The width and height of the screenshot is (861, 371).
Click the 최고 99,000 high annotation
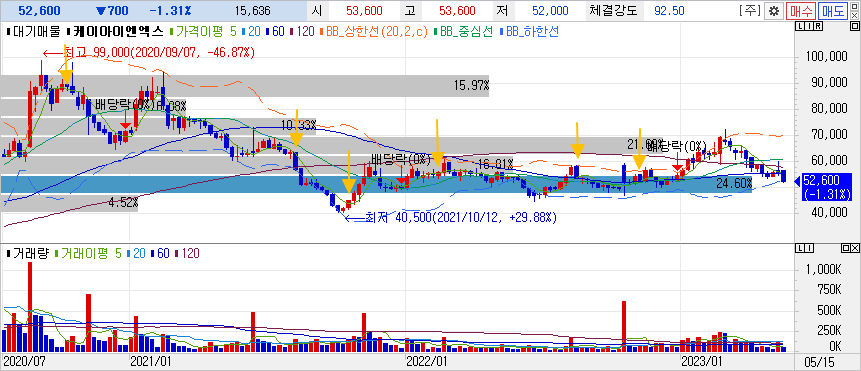pos(149,52)
